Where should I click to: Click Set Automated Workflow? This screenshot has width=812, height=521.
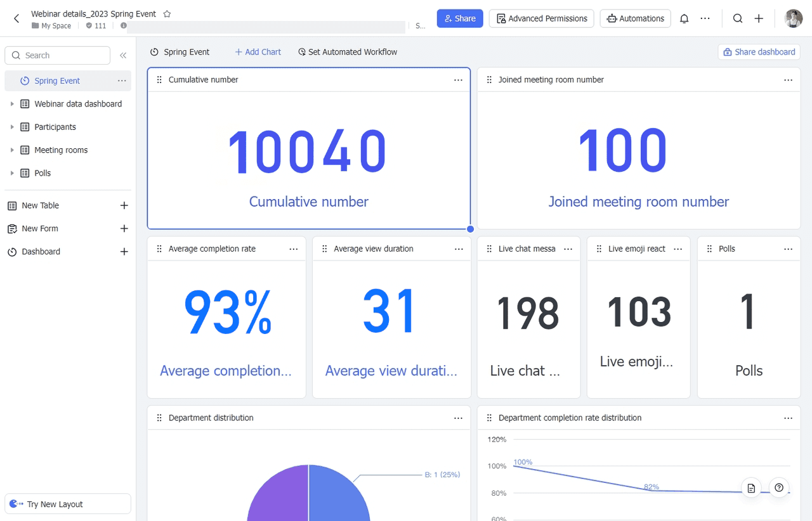pos(348,52)
